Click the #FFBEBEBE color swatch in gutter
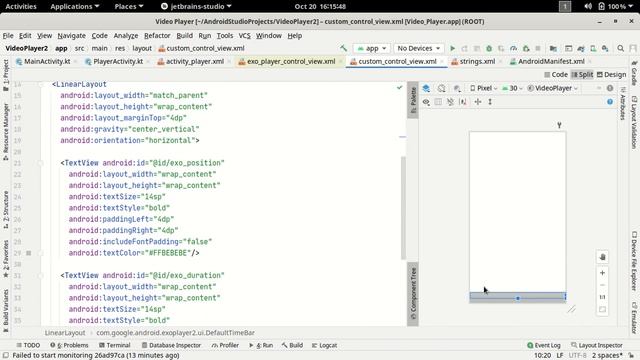Screen dimensions: 640x360 click(29, 253)
